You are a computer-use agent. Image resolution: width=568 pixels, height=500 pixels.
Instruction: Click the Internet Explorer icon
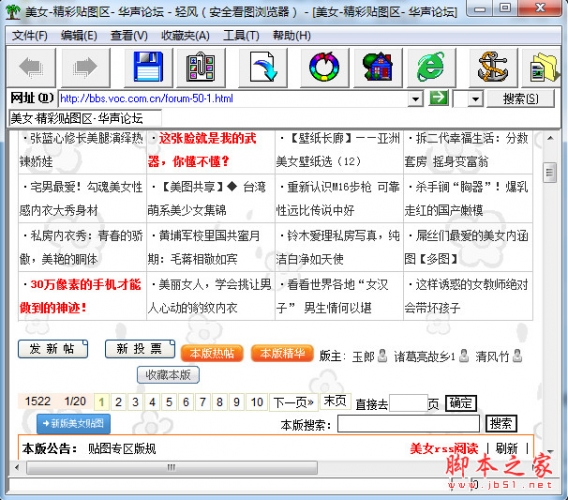[x=431, y=67]
